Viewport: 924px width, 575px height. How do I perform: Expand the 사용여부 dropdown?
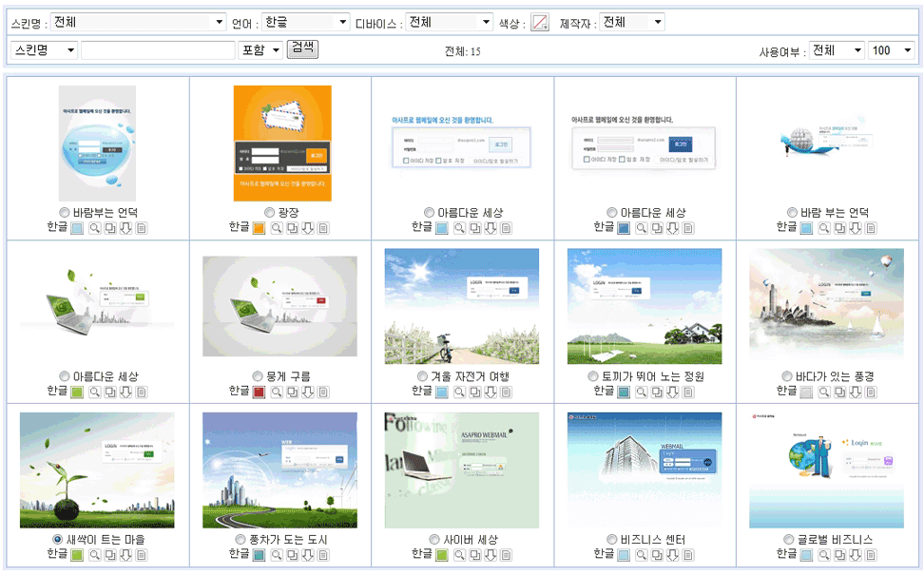click(837, 50)
